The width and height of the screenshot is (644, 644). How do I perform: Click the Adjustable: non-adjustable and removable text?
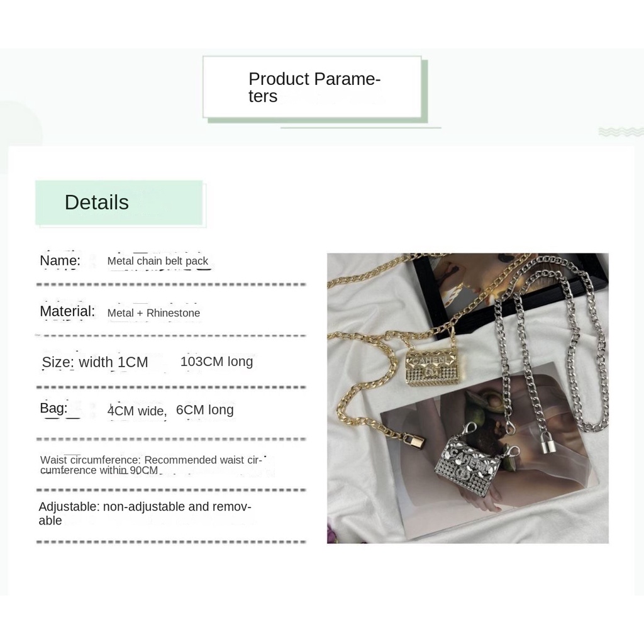coord(145,513)
